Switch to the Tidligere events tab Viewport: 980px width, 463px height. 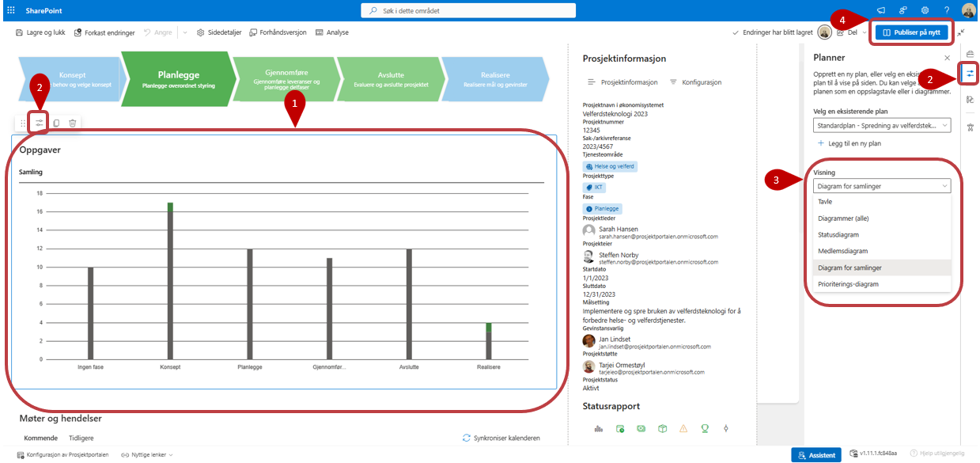coord(81,438)
